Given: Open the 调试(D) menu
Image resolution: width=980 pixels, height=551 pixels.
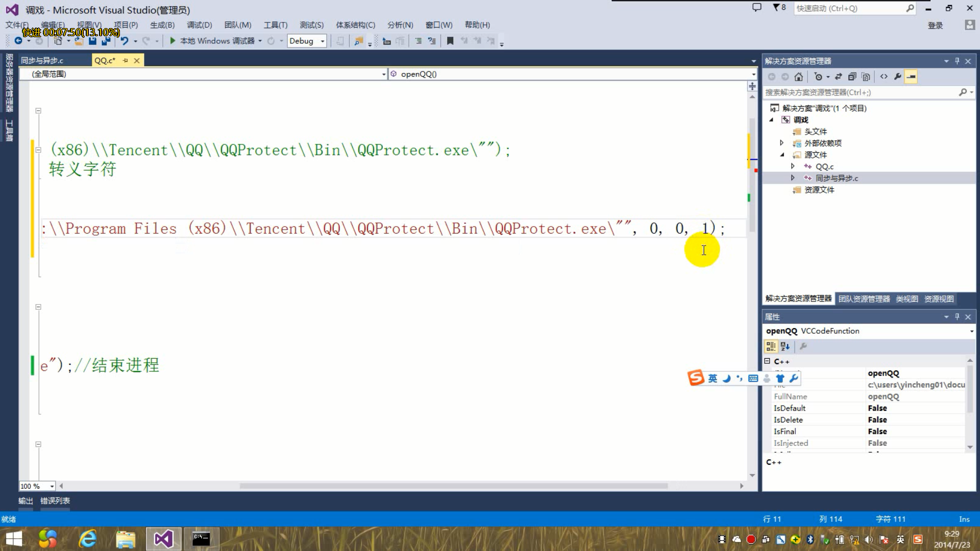Looking at the screenshot, I should click(199, 24).
